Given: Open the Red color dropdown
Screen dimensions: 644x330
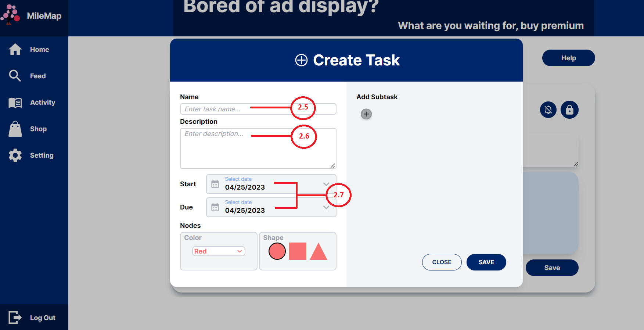Looking at the screenshot, I should click(219, 251).
